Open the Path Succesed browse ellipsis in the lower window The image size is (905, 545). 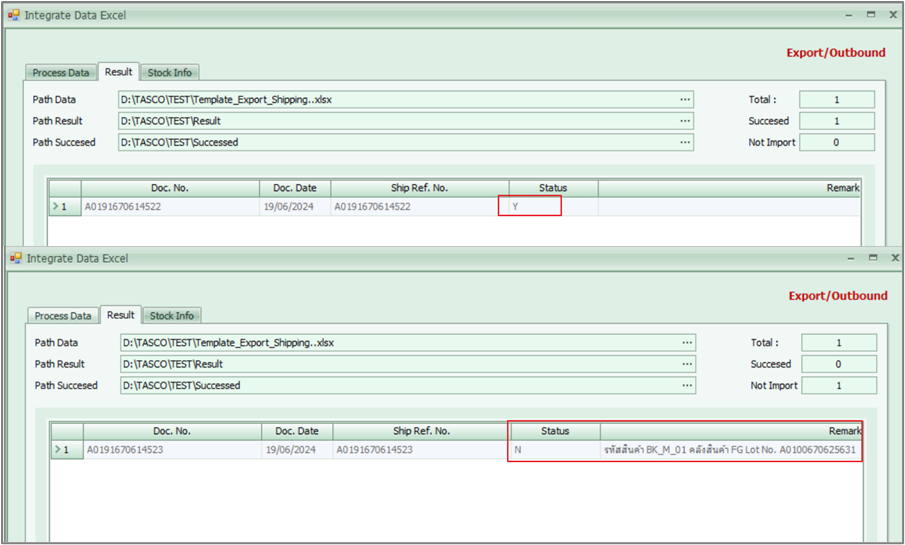[x=687, y=385]
